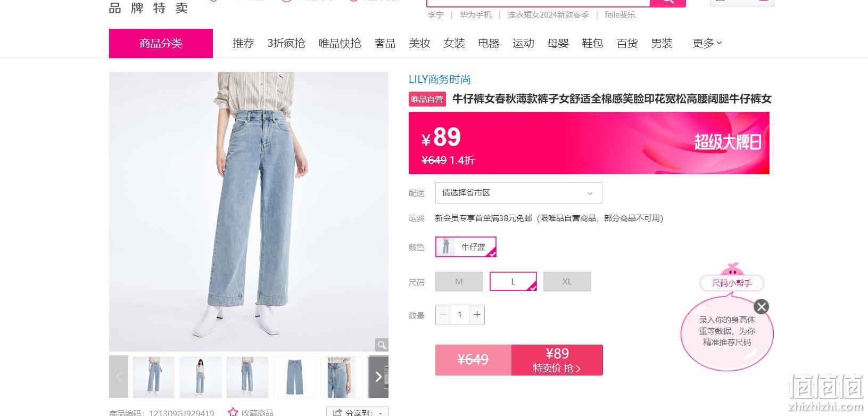
Task: Open the 分享到 share dropdown
Action: [x=357, y=411]
